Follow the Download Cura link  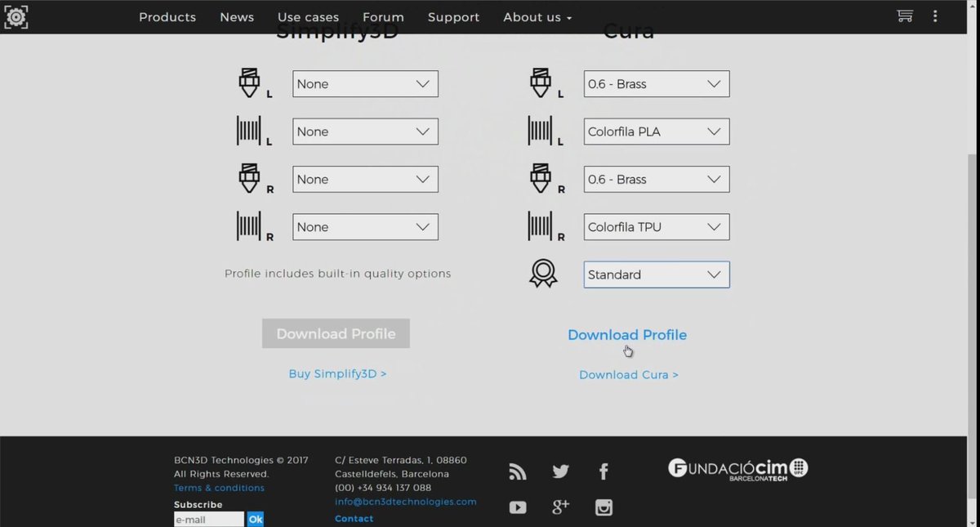[x=629, y=375]
